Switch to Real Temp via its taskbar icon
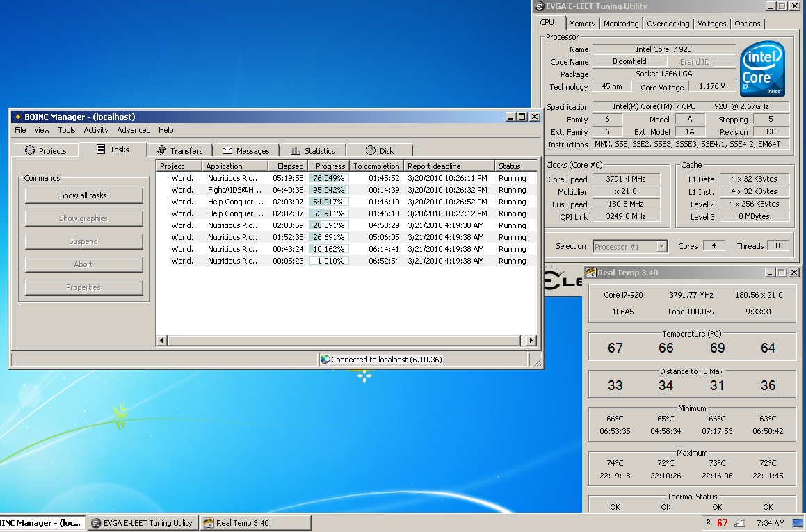 point(208,523)
